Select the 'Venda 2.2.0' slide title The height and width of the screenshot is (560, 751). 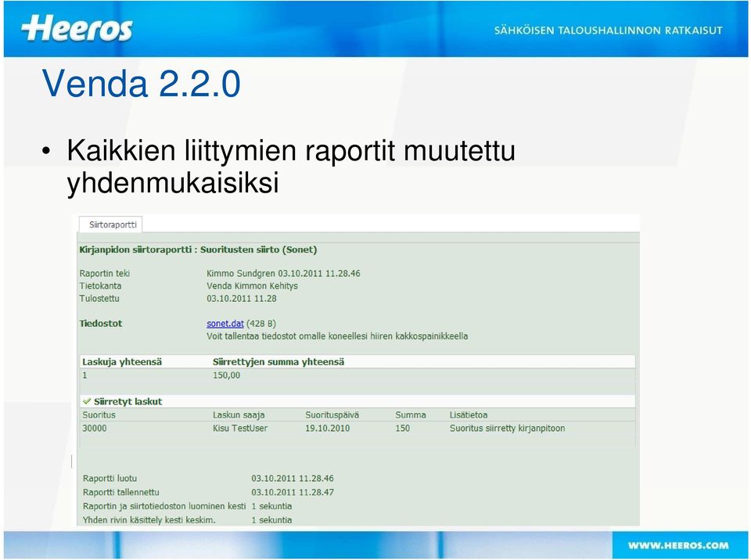tap(142, 84)
